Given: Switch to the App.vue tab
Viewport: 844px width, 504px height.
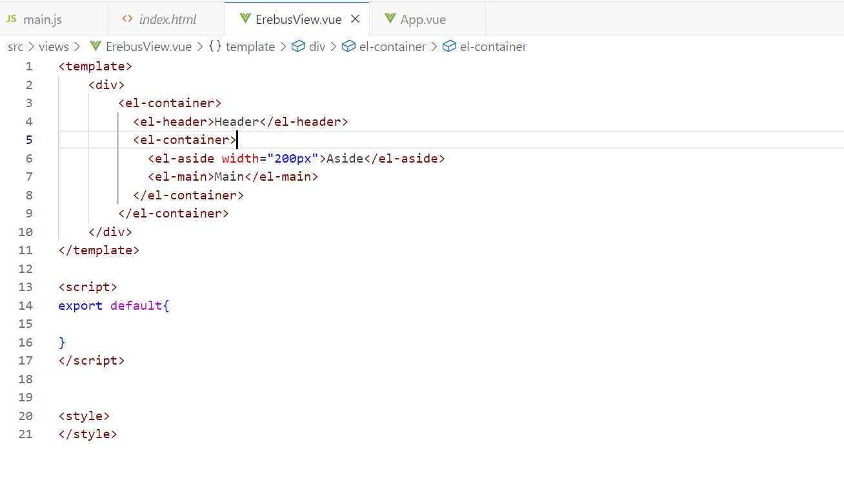Looking at the screenshot, I should click(x=427, y=19).
